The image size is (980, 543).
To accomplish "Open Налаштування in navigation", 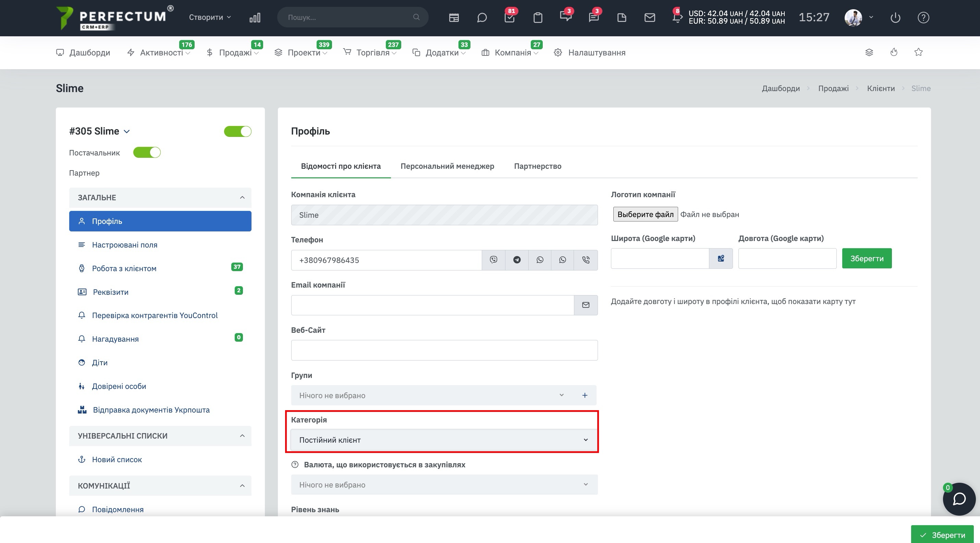I will [590, 52].
